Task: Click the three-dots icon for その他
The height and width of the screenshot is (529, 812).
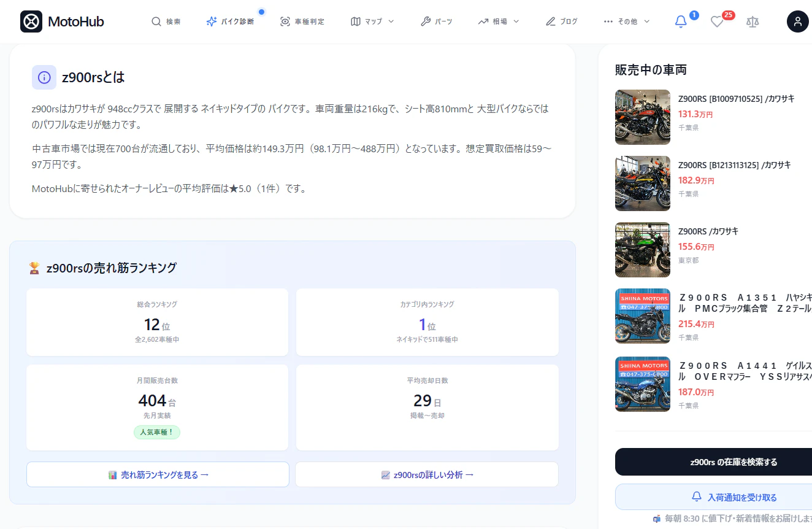Action: coord(608,21)
